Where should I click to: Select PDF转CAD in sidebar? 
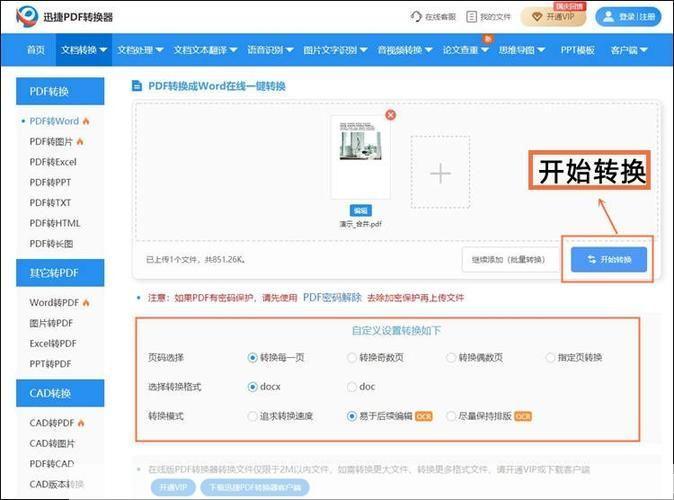pyautogui.click(x=52, y=464)
